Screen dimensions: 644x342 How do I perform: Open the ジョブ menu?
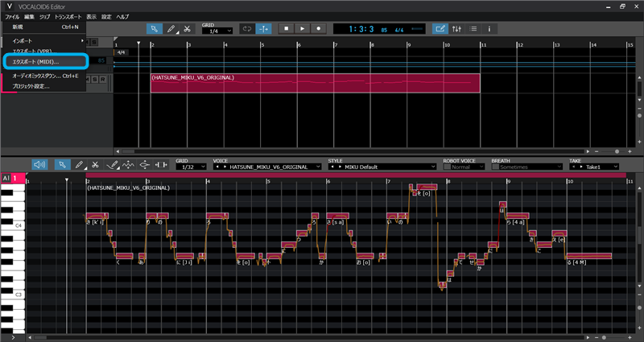[44, 17]
